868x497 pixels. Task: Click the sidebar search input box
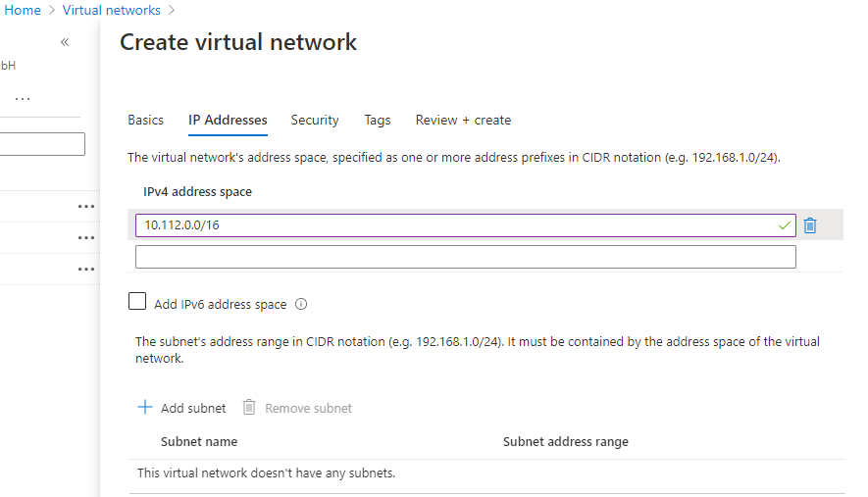pos(42,144)
